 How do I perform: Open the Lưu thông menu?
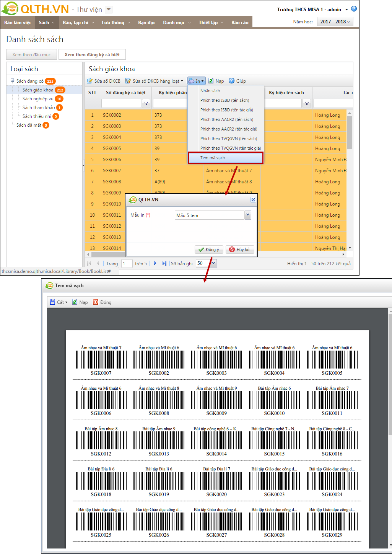point(116,22)
